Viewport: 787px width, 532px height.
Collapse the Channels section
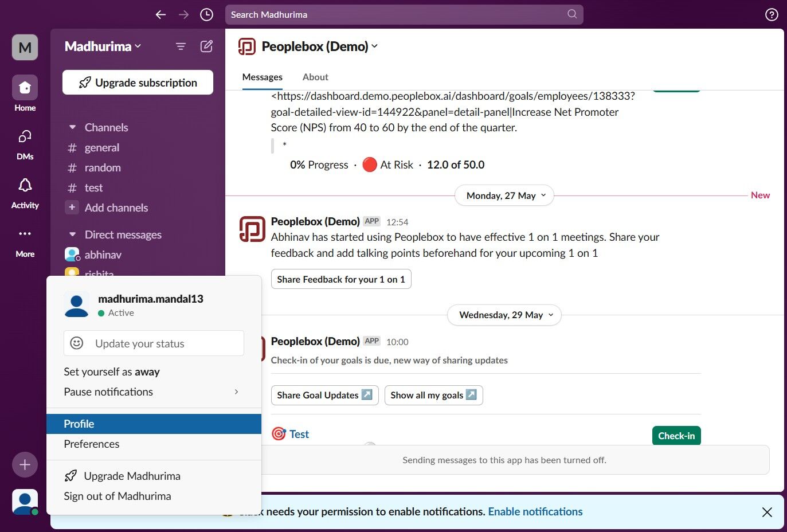pos(73,127)
